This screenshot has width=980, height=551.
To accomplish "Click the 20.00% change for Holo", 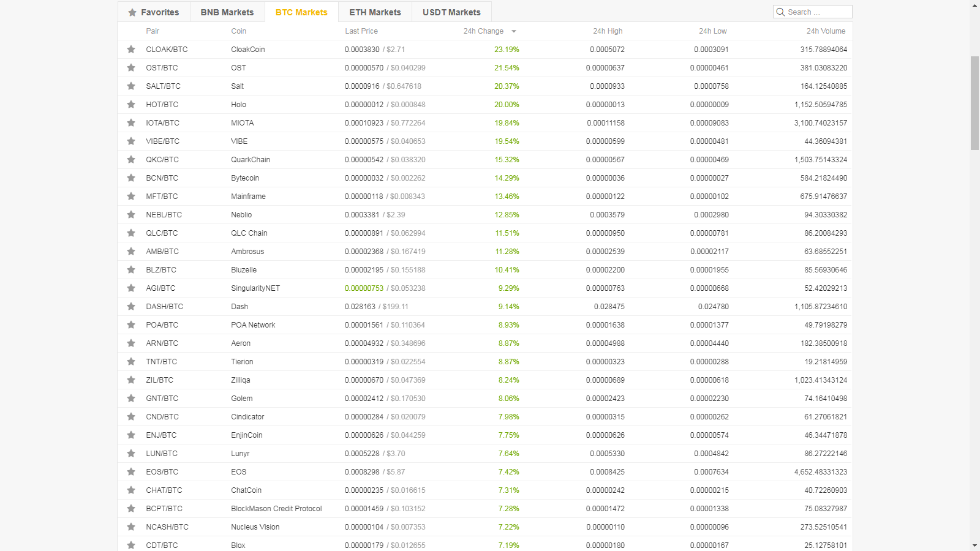I will coord(507,105).
